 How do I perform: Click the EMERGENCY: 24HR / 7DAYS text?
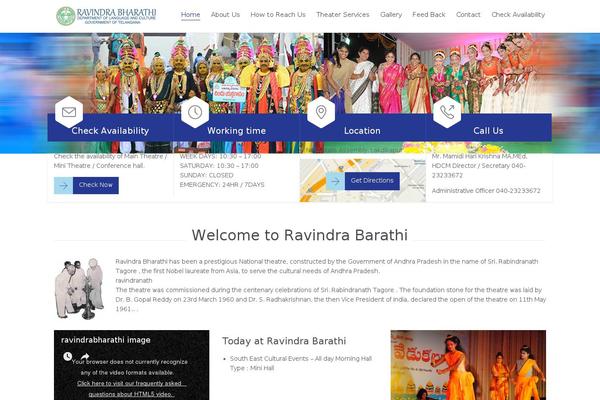(x=222, y=185)
